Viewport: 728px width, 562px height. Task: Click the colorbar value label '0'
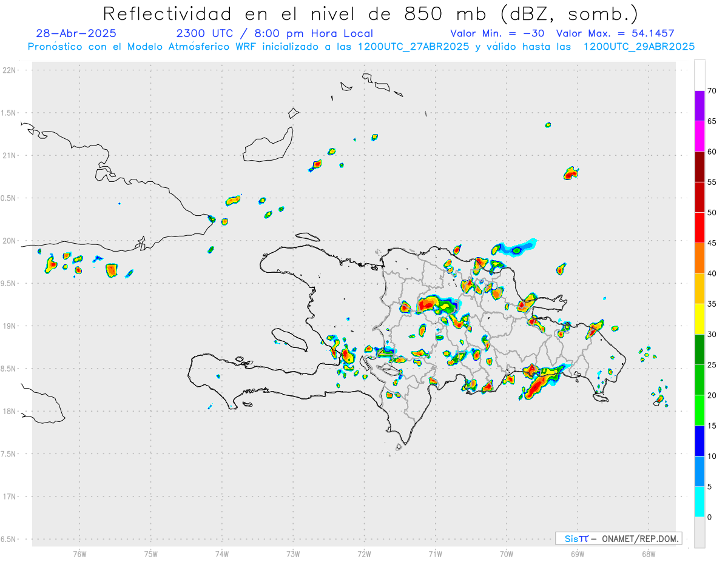click(710, 517)
